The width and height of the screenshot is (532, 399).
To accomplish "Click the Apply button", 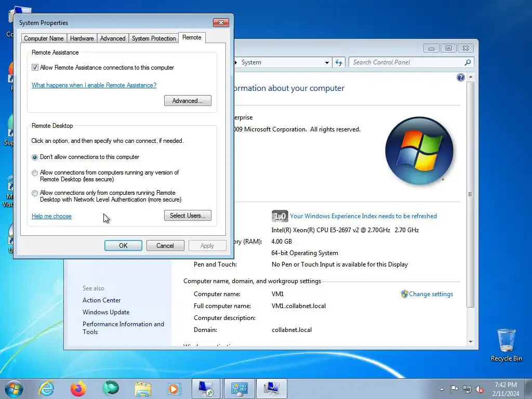I will 207,246.
